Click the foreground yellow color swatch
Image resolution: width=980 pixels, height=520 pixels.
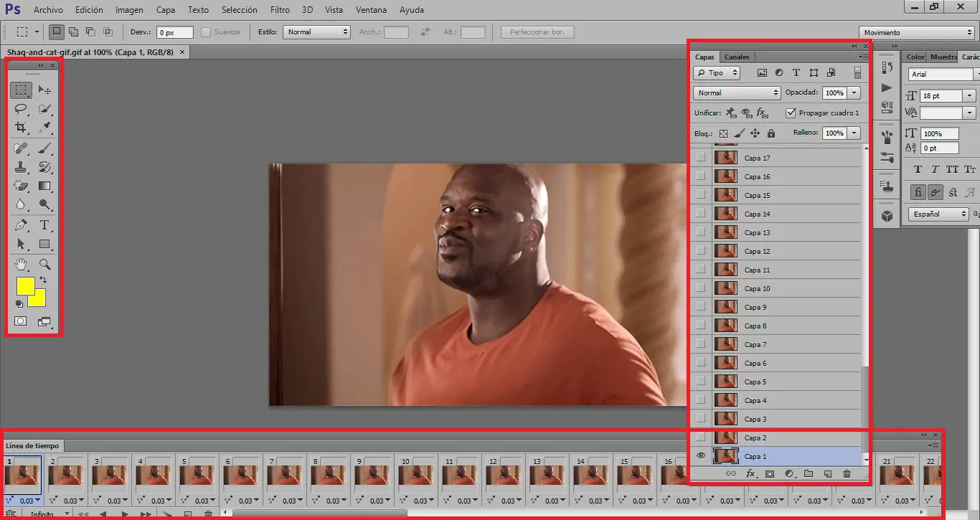tap(24, 285)
